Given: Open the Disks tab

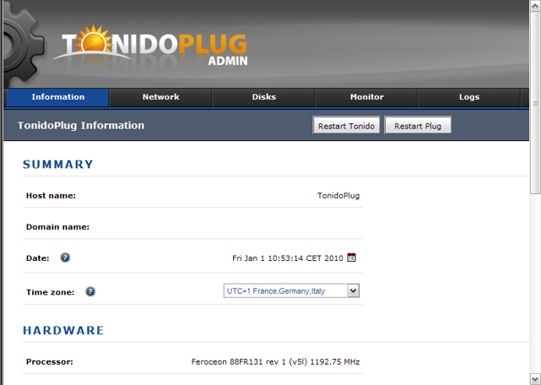Looking at the screenshot, I should (264, 97).
